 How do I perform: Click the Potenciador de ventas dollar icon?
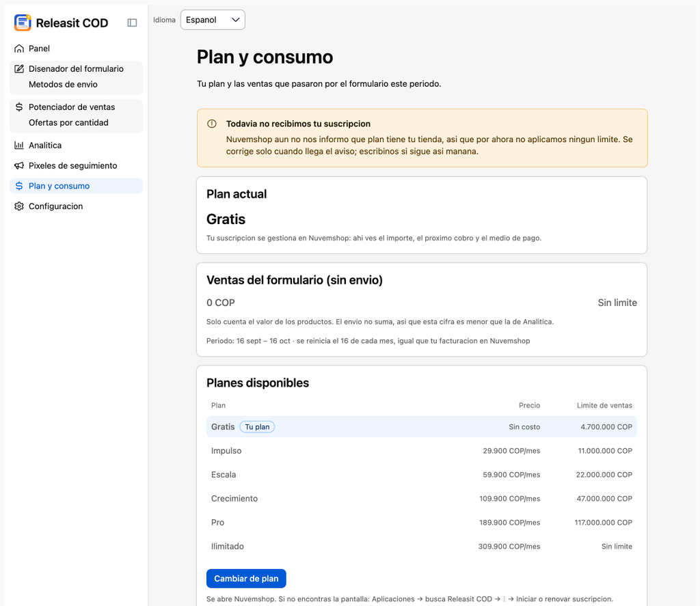pyautogui.click(x=18, y=107)
